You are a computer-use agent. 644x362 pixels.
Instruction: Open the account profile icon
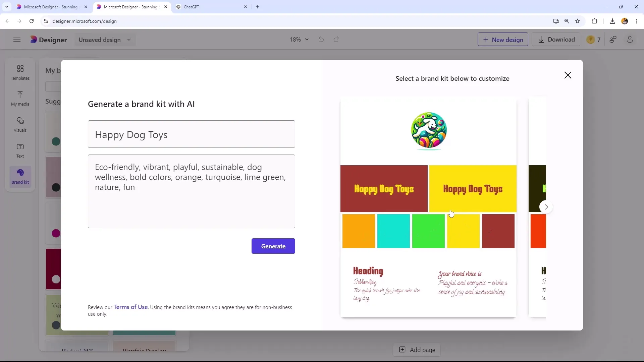630,40
